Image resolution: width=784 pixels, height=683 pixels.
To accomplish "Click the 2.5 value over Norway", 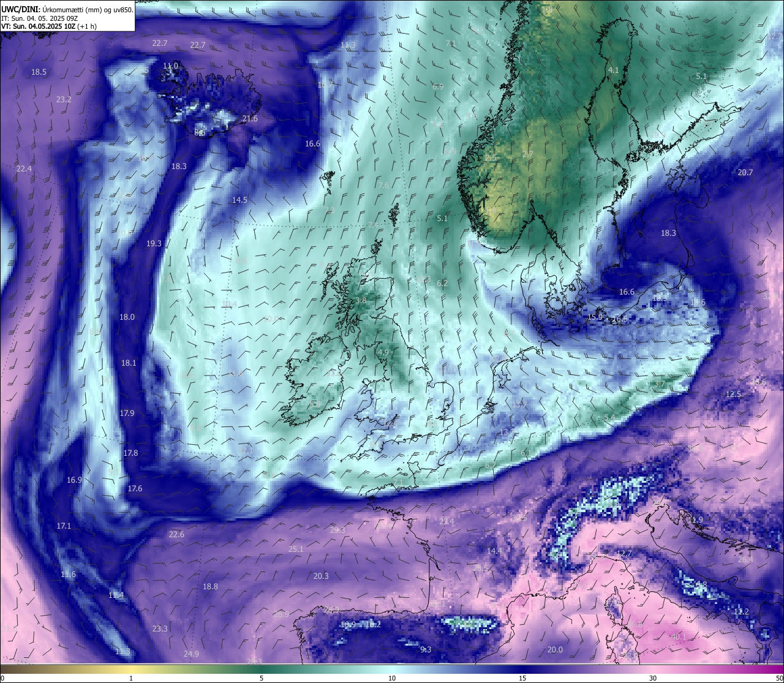I will (491, 158).
